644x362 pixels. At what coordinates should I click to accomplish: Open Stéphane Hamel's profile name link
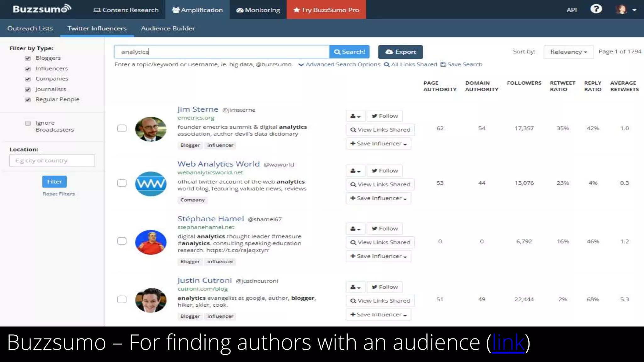pos(211,219)
